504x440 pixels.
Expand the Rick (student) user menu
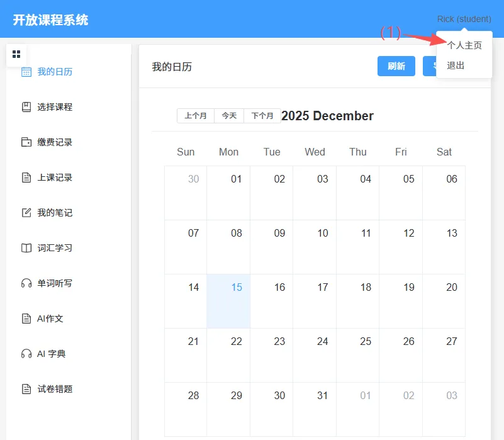464,19
